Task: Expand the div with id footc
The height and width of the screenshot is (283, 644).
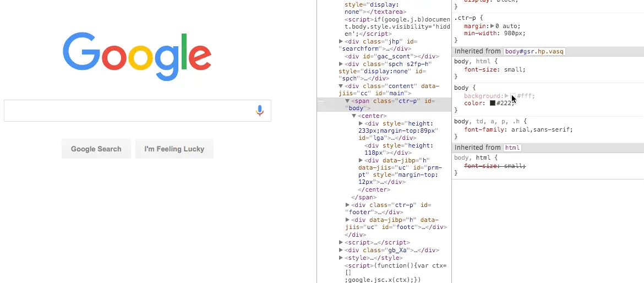Action: (347, 220)
